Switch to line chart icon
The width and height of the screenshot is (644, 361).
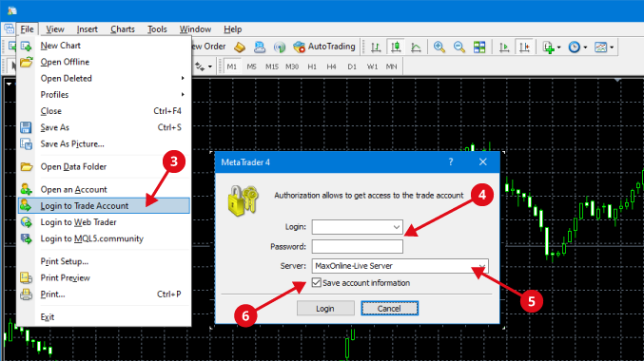click(x=416, y=47)
